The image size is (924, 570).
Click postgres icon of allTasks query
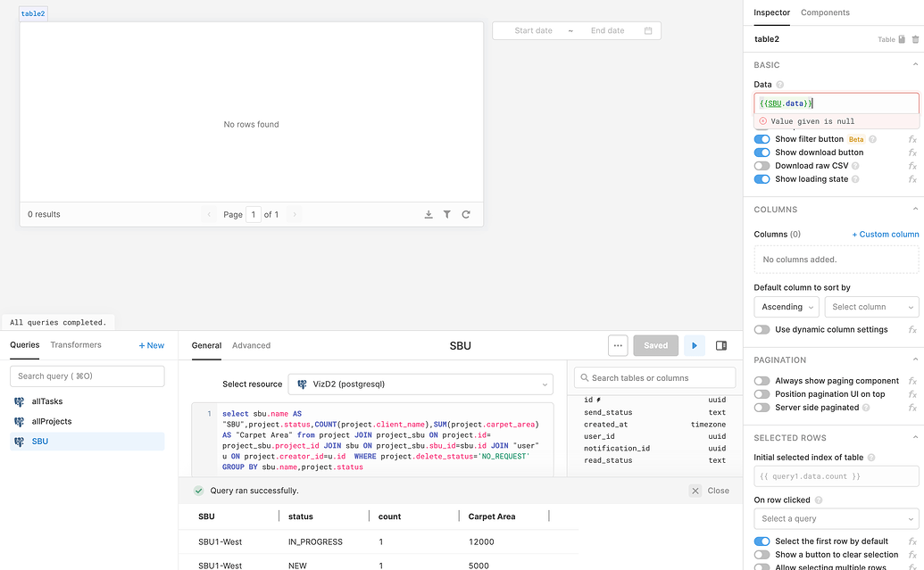(20, 401)
